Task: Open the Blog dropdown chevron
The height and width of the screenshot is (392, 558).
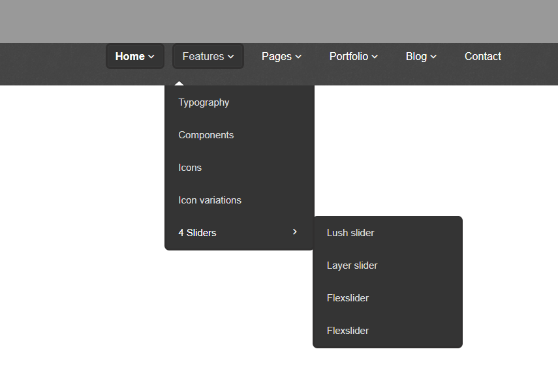Action: point(433,57)
